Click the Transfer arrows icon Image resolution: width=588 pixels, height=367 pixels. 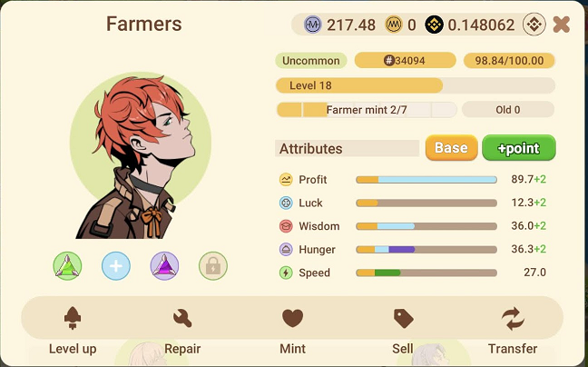click(513, 319)
